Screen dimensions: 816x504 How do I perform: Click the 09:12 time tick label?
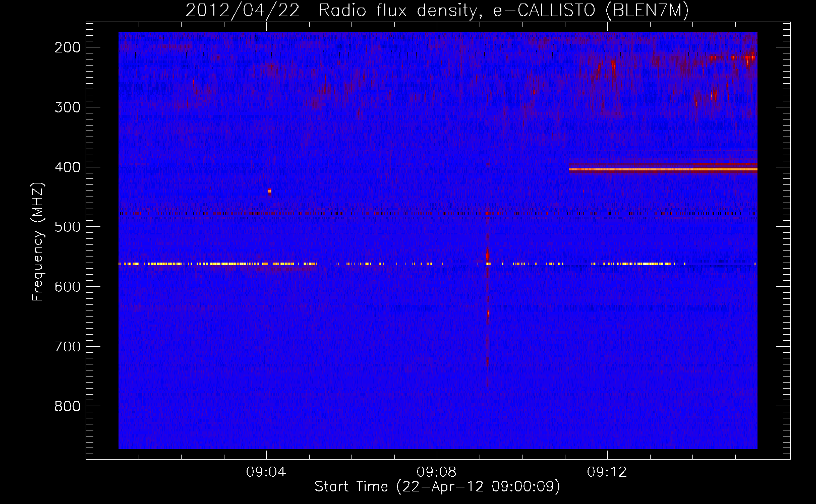(x=607, y=472)
